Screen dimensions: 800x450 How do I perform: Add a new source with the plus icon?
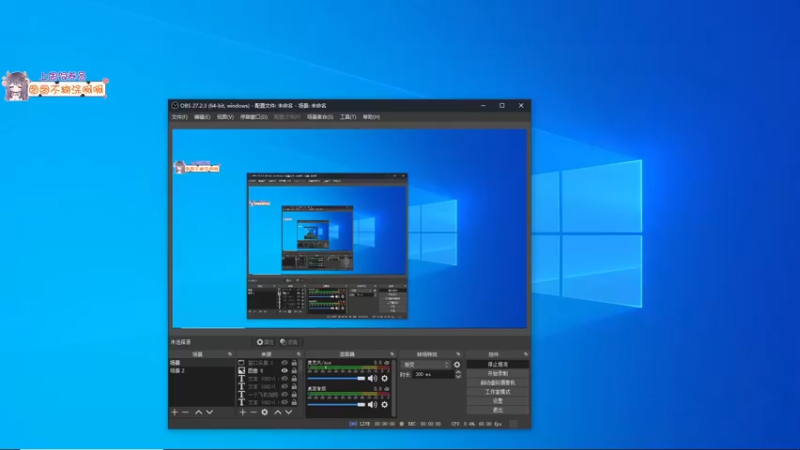point(242,412)
